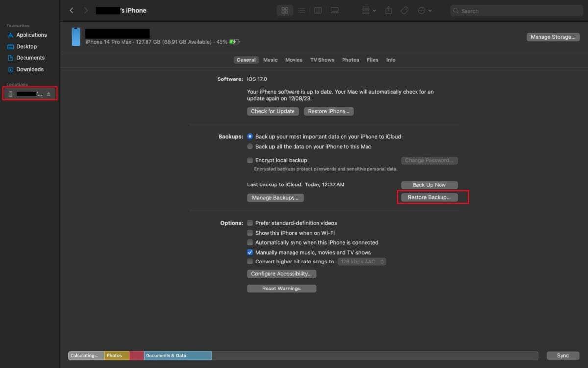The width and height of the screenshot is (588, 368).
Task: Toggle Show this iPhone when on Wi-Fi
Action: 250,233
